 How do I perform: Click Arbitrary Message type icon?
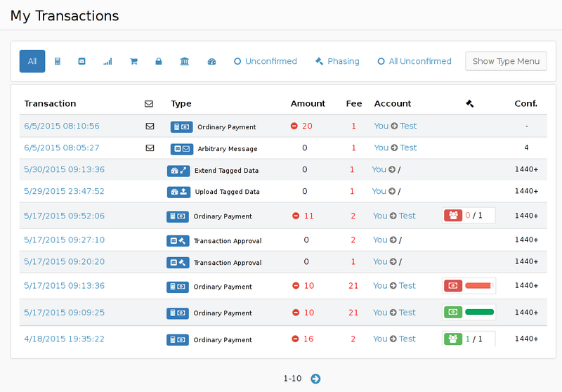(182, 149)
